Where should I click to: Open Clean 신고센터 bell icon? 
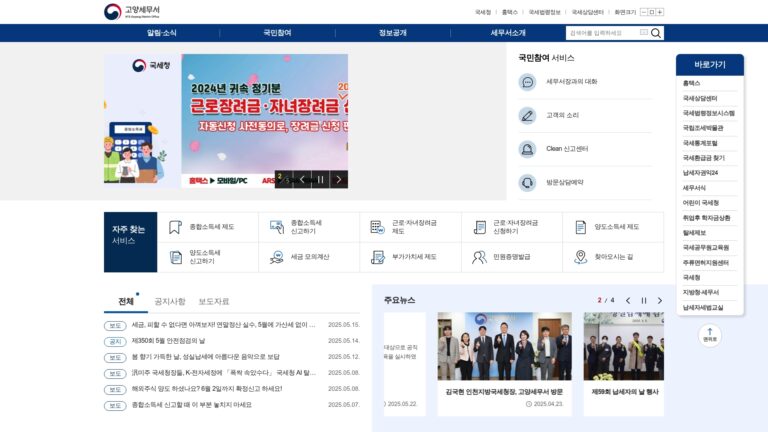[528, 149]
